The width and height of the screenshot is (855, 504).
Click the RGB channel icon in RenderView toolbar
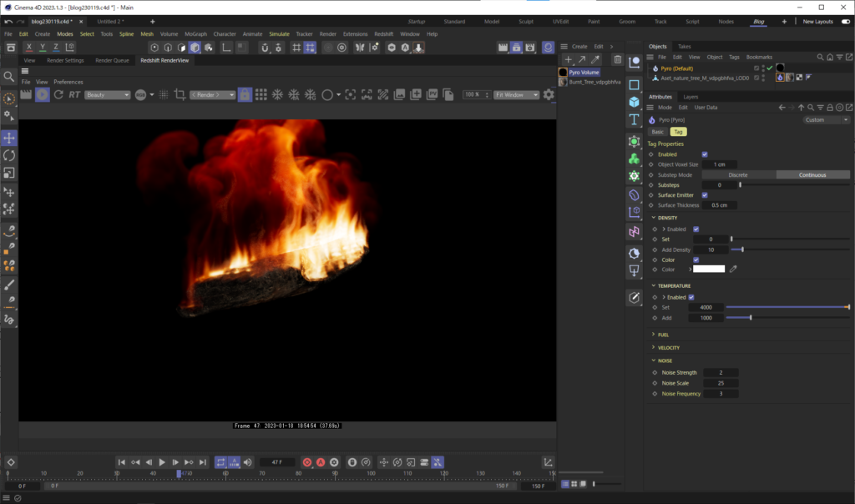[x=139, y=94]
